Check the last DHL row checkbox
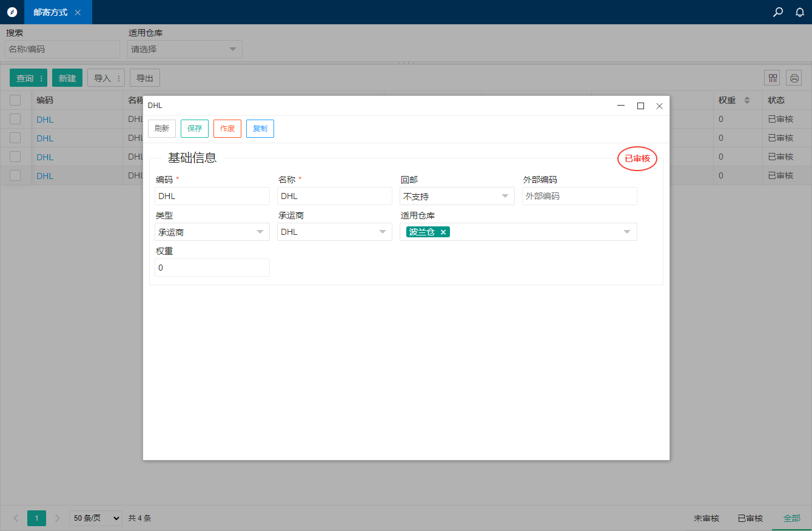Screen dimensions: 812x531 click(x=15, y=175)
